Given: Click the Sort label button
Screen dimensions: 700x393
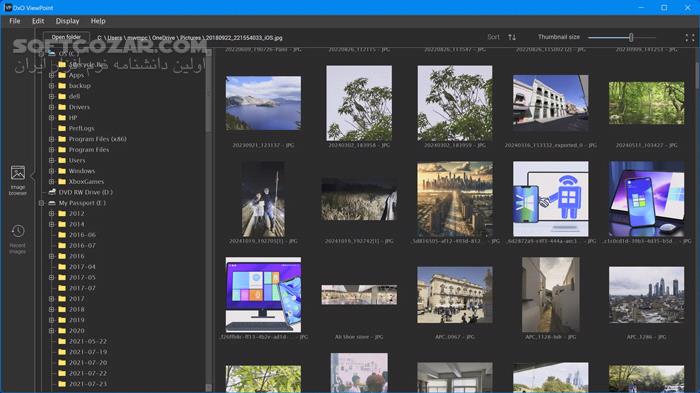Looking at the screenshot, I should (493, 37).
